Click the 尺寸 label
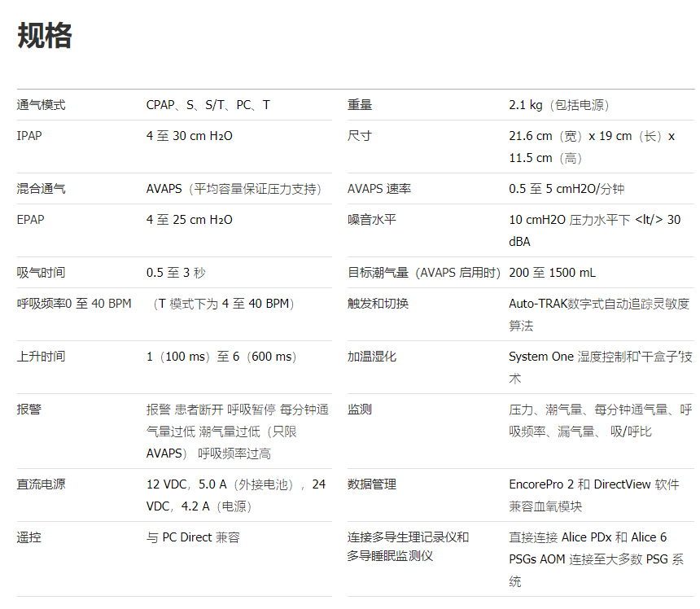The image size is (700, 609). click(x=360, y=136)
